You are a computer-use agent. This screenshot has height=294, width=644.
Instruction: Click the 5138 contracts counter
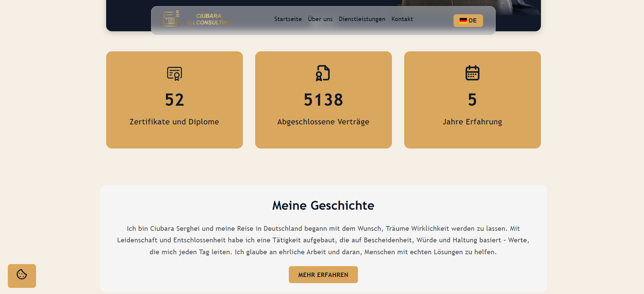click(x=323, y=100)
